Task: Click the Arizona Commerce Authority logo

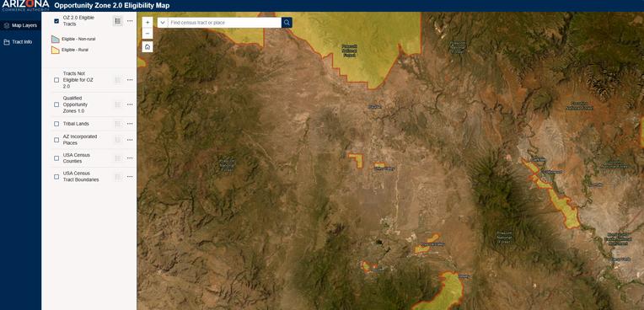Action: [x=25, y=5]
